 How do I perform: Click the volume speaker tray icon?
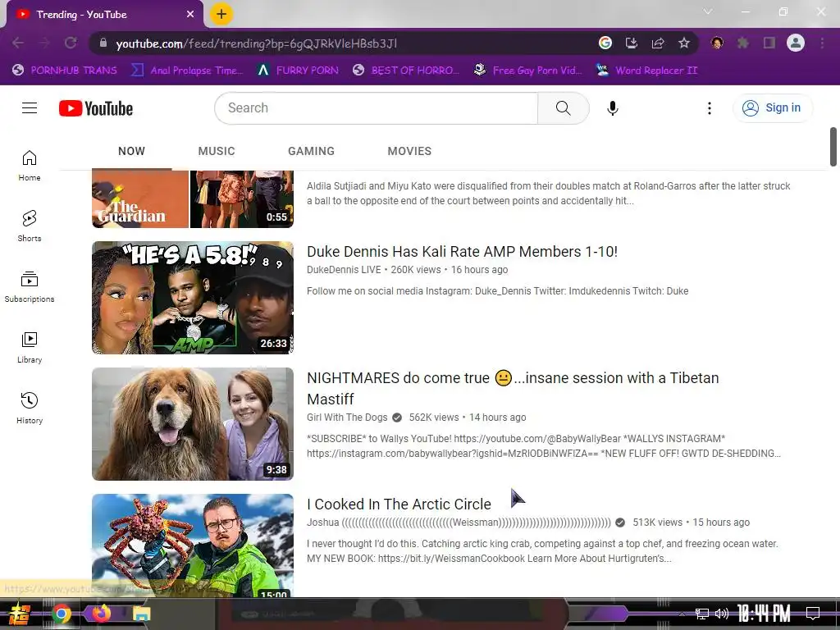[722, 614]
